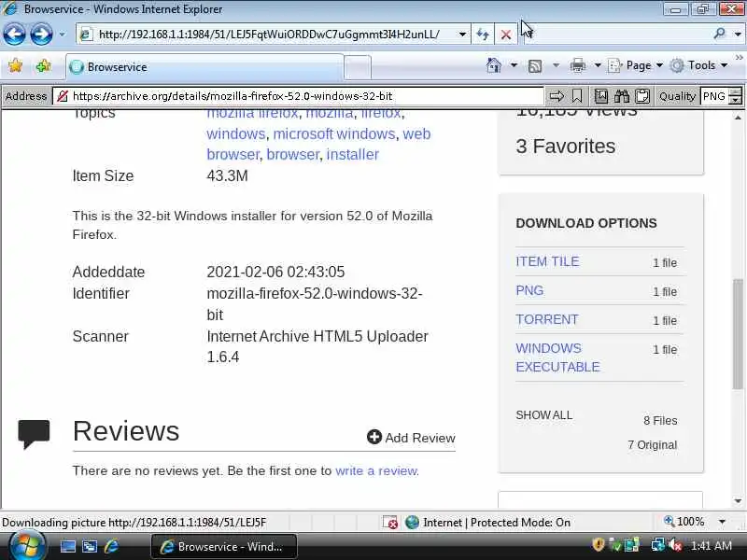Click the Quality PNG value field
Image resolution: width=747 pixels, height=560 pixels.
coord(714,96)
